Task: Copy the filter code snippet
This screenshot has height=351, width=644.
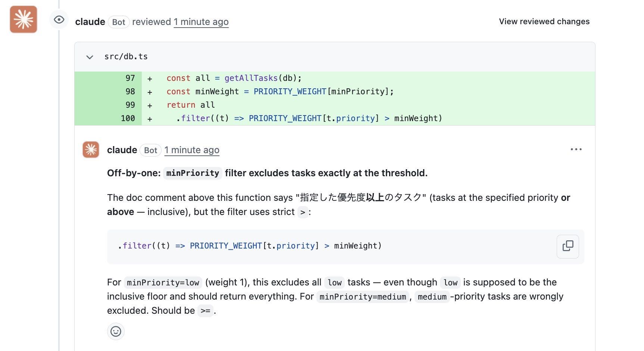Action: tap(568, 246)
